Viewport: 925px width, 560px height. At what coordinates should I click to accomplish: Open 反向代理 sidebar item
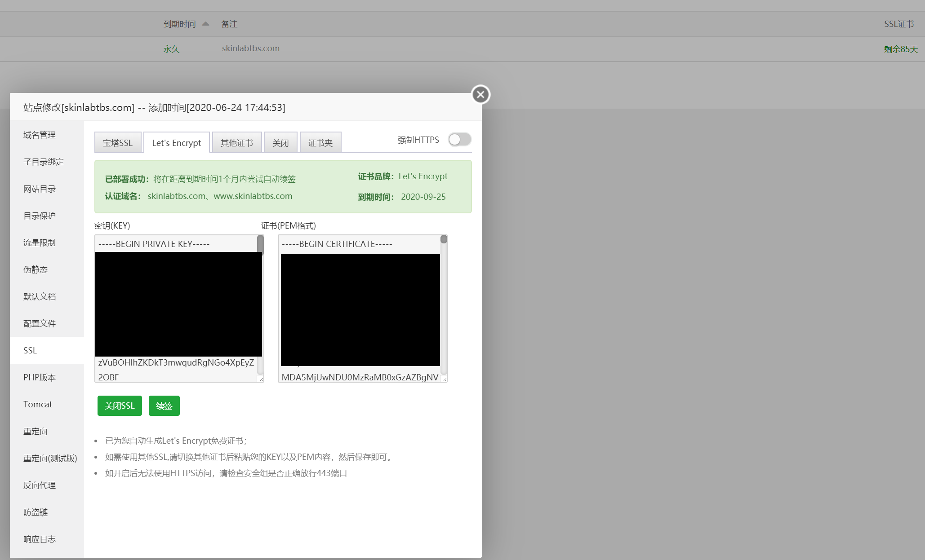47,485
